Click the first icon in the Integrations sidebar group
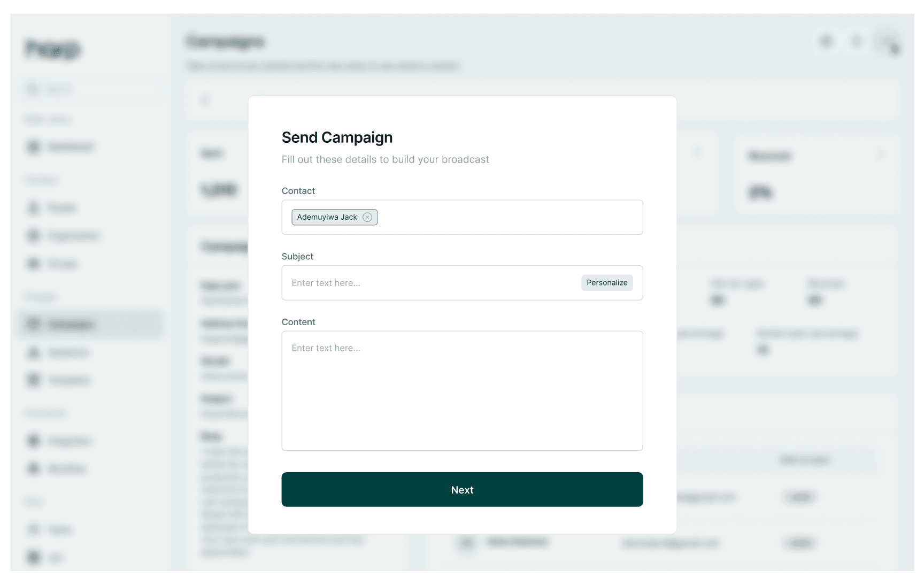Image resolution: width=924 pixels, height=585 pixels. point(33,441)
